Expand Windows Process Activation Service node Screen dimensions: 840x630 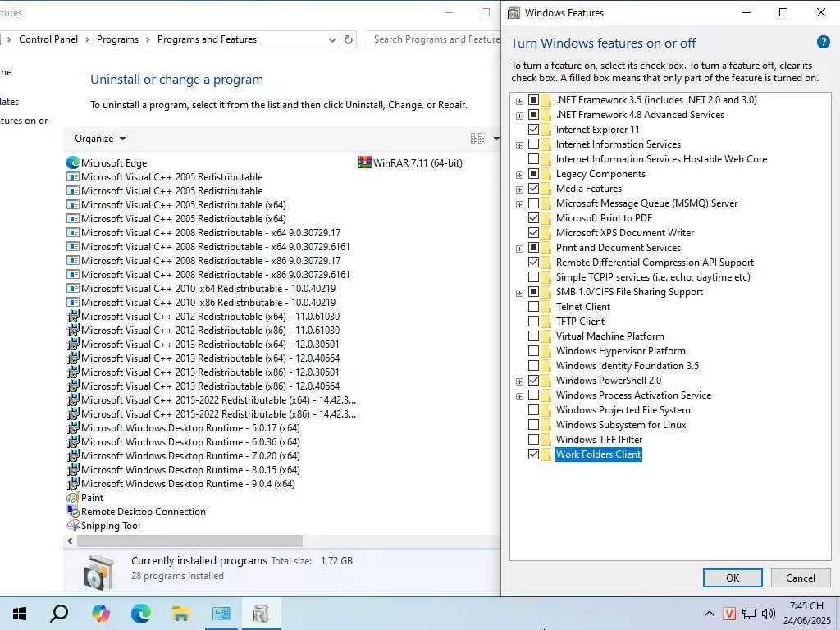[519, 396]
